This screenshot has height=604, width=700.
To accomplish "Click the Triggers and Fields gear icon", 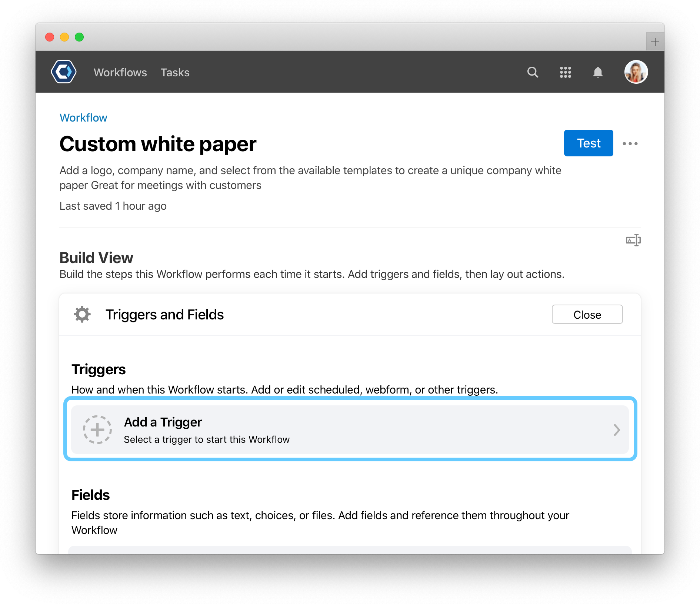I will 82,314.
